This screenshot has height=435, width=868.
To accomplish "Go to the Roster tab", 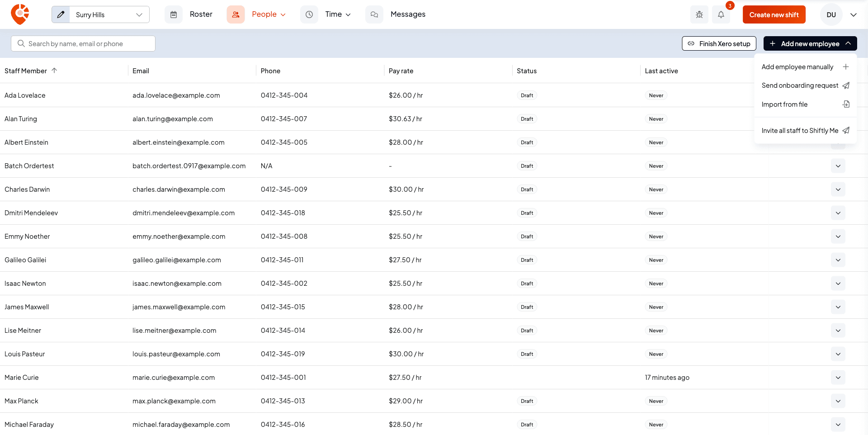I will 201,14.
